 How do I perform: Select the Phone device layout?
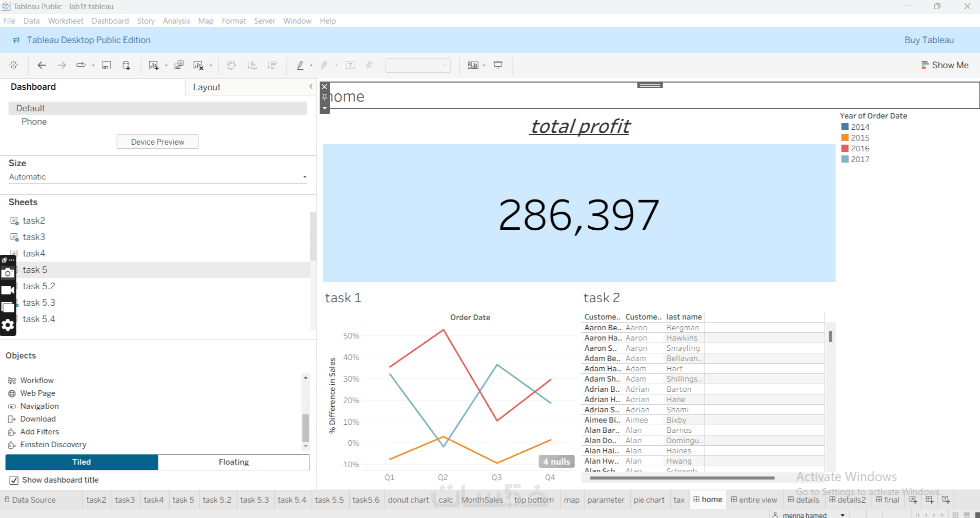[x=34, y=122]
